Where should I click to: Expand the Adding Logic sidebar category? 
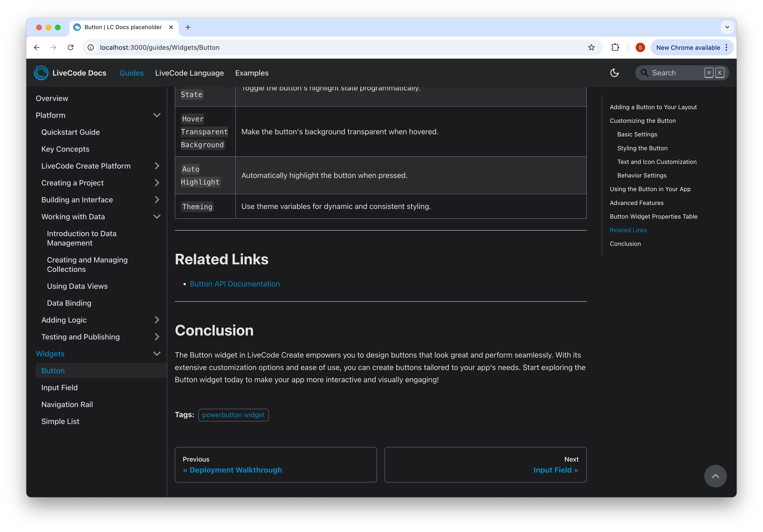click(x=156, y=320)
